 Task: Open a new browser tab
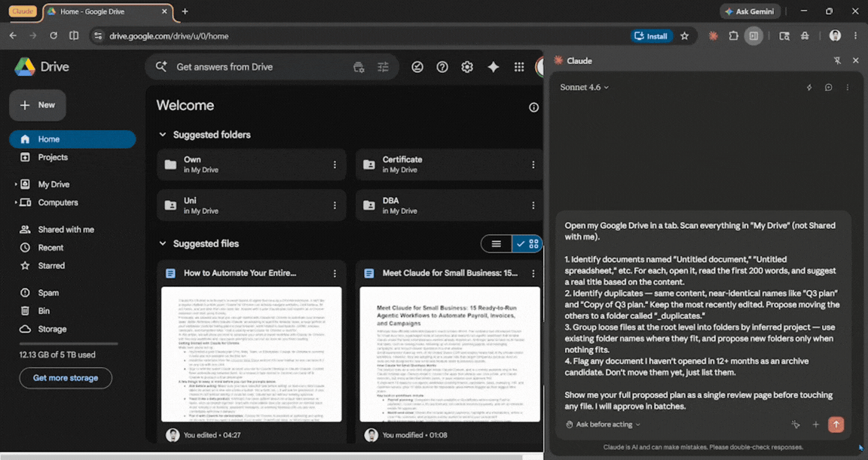[185, 11]
